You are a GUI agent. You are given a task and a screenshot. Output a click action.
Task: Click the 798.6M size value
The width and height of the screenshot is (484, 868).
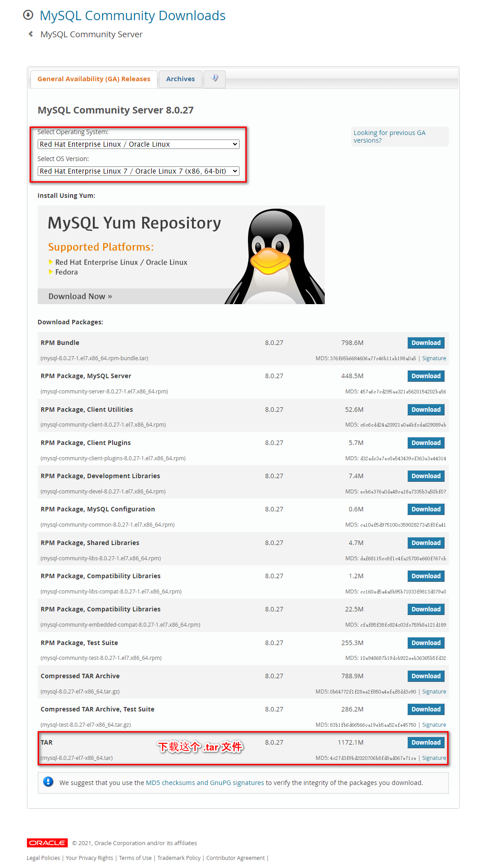pyautogui.click(x=352, y=343)
